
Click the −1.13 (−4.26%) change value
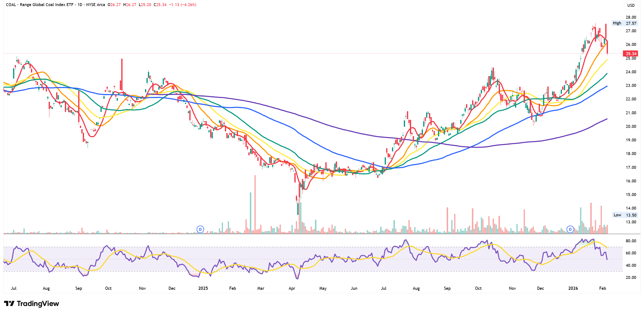pyautogui.click(x=183, y=5)
